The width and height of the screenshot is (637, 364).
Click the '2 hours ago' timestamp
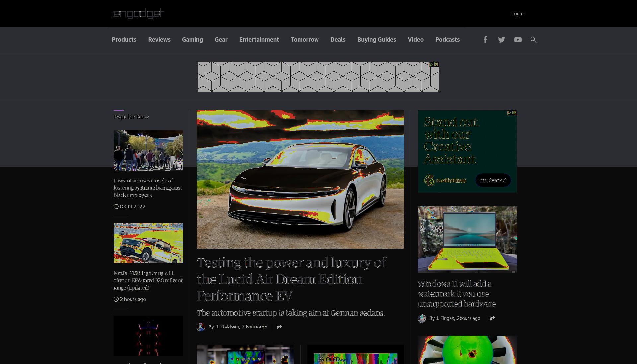tap(133, 299)
